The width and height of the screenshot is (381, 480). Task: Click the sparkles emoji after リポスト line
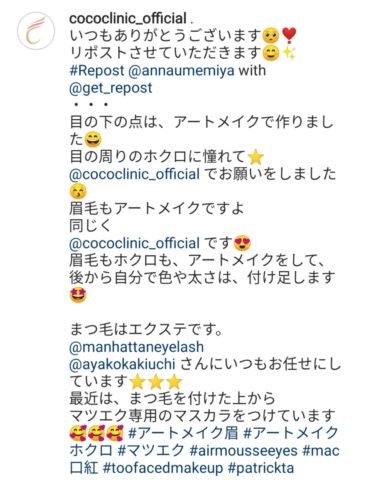289,53
